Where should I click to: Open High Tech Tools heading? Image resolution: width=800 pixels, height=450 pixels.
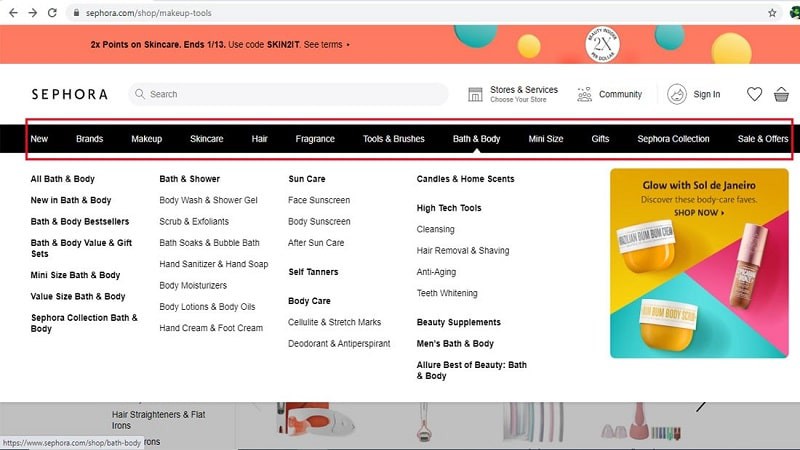pyautogui.click(x=449, y=208)
